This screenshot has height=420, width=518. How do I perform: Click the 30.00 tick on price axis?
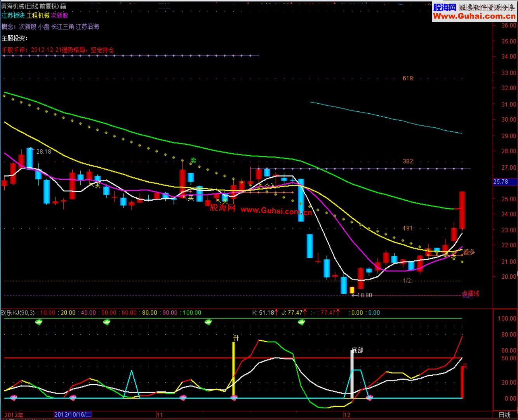pyautogui.click(x=509, y=120)
